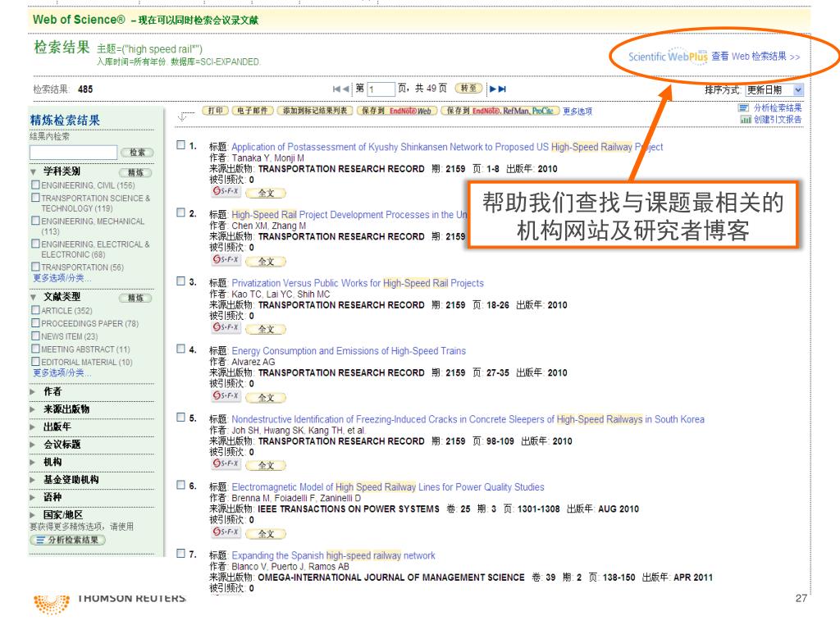Select checkbox for result 5
The width and height of the screenshot is (840, 630).
(181, 418)
